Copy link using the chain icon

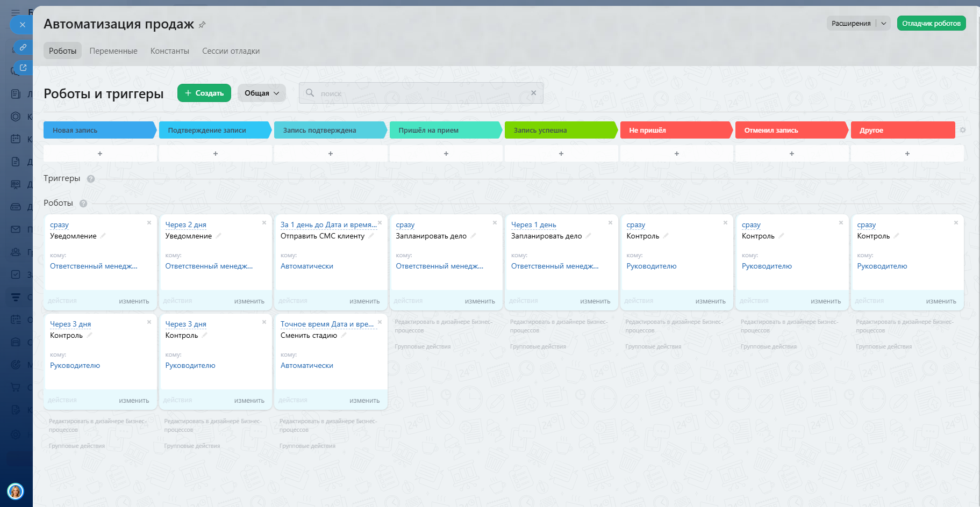[23, 47]
